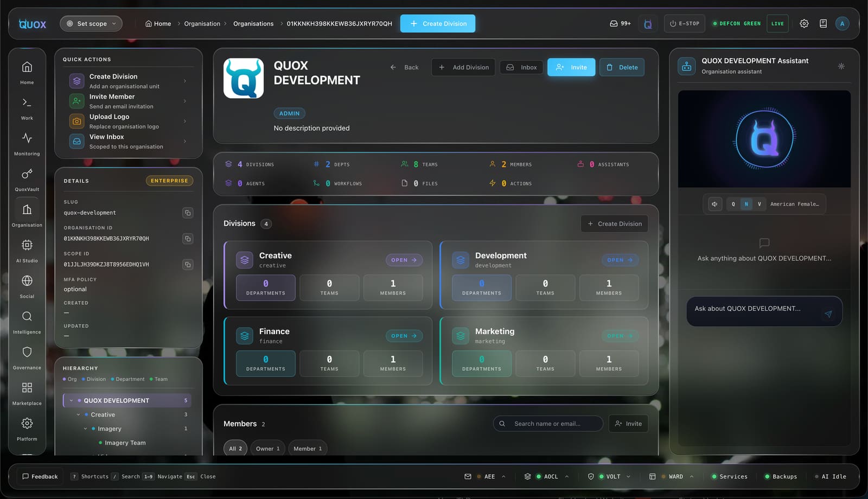Copy the Organisation ID value
The image size is (868, 499).
click(188, 239)
